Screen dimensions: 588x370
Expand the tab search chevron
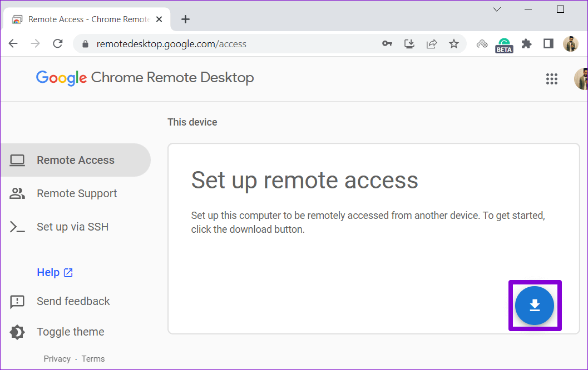pos(497,9)
